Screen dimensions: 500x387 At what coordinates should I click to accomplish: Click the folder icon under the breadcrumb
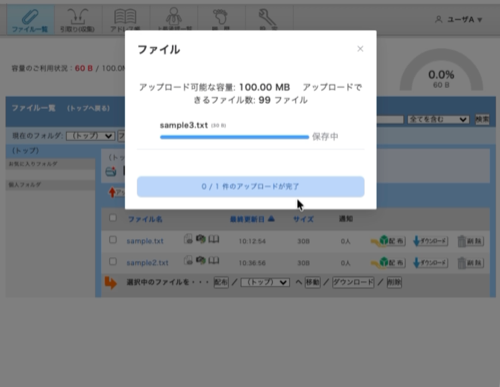point(111,172)
